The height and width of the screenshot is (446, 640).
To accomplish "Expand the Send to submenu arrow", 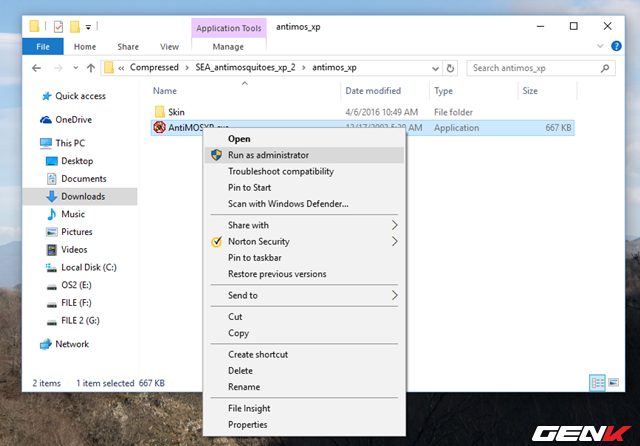I will pos(395,295).
